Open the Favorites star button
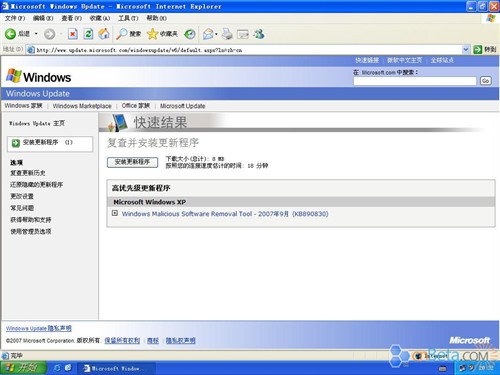This screenshot has height=375, width=500. pos(162,34)
